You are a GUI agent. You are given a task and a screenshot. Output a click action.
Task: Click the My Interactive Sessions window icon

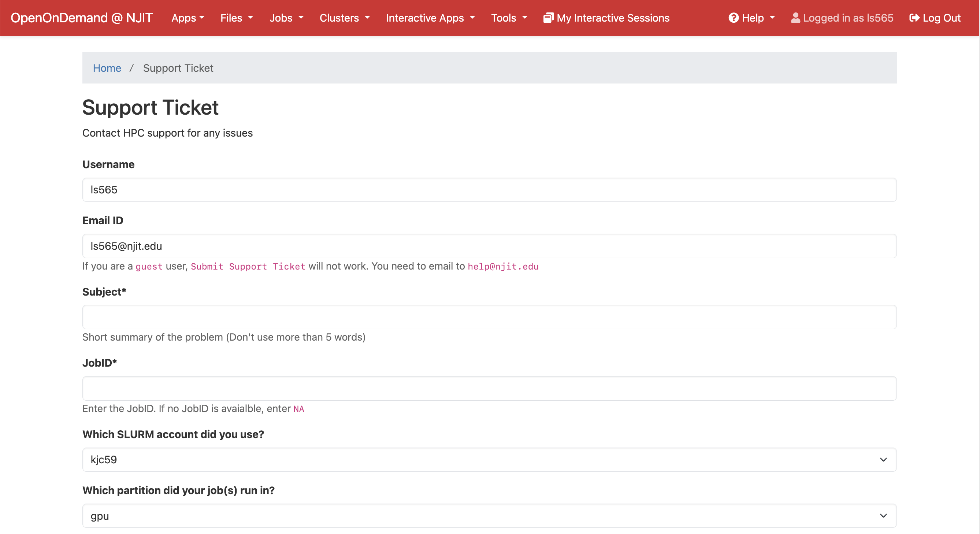pos(548,18)
